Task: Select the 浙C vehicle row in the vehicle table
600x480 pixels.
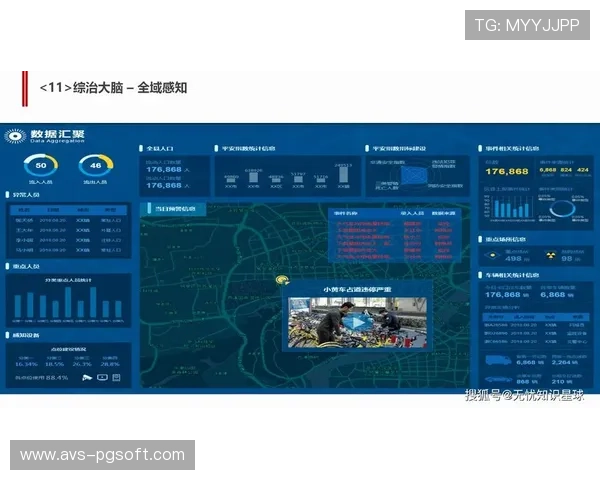Action: pos(535,341)
